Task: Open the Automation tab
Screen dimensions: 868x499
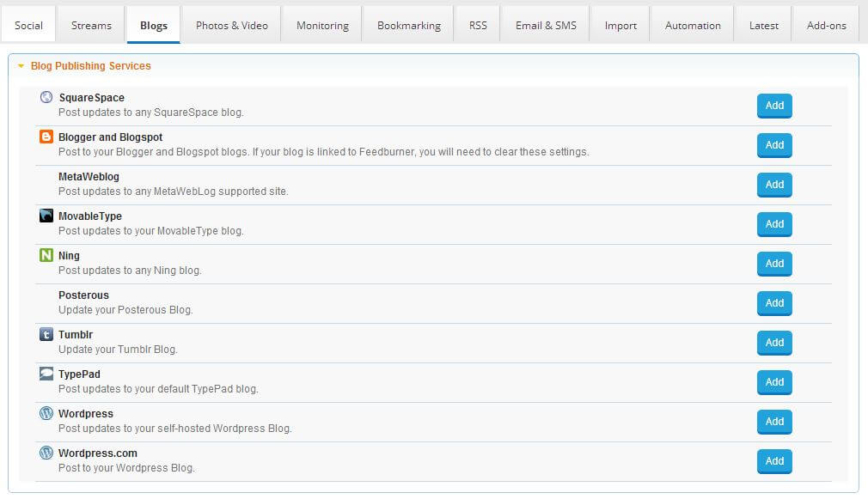Action: tap(693, 26)
